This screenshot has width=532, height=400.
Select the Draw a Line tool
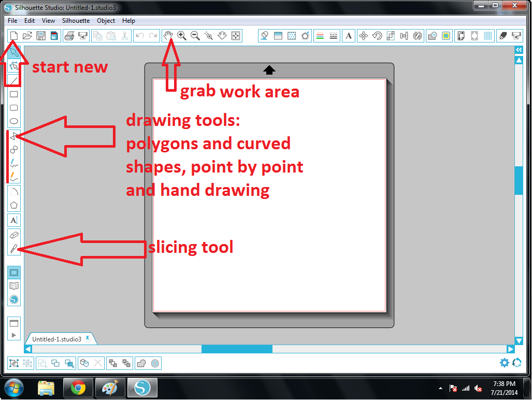click(x=14, y=81)
